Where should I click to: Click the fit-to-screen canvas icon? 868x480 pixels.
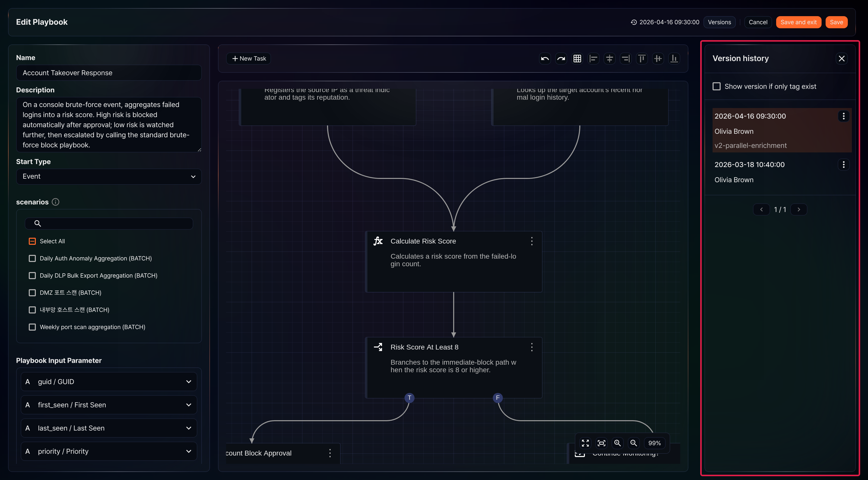pyautogui.click(x=585, y=443)
